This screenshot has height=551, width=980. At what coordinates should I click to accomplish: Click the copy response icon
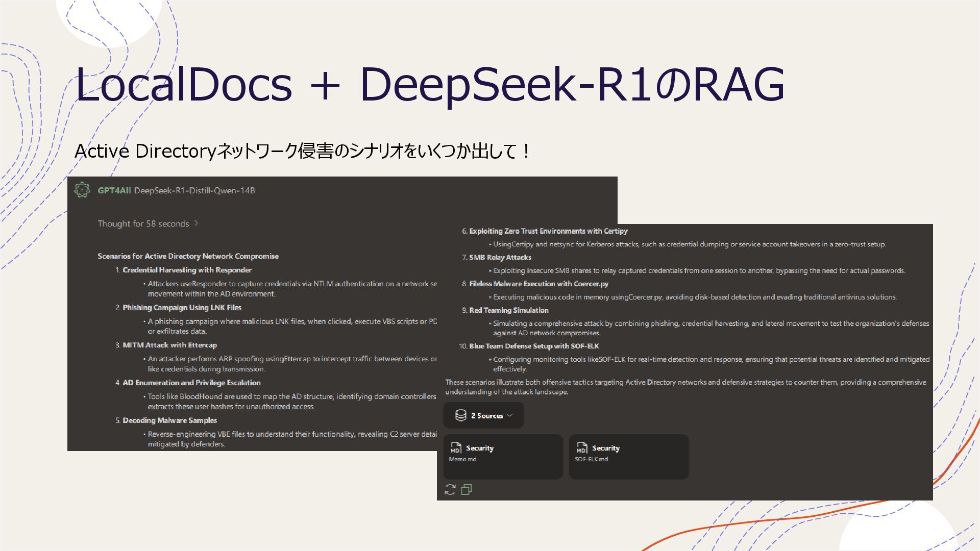click(x=466, y=490)
